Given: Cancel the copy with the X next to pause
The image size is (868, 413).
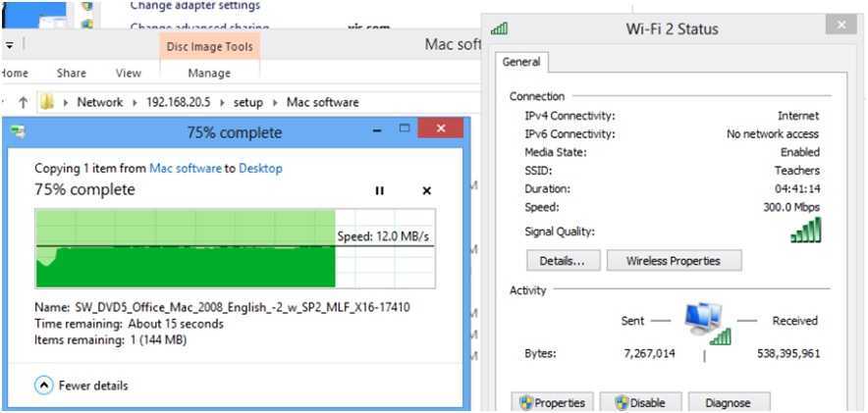Looking at the screenshot, I should [x=427, y=190].
